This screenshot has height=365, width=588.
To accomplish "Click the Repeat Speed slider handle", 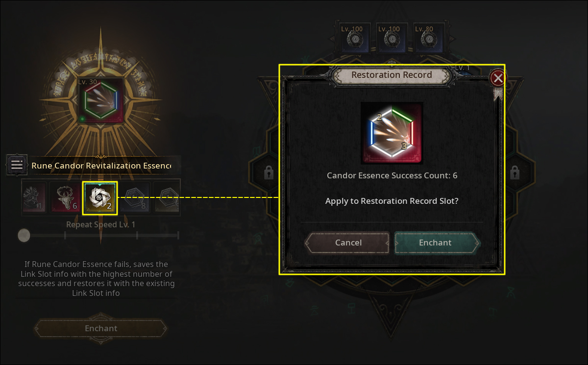I will (24, 235).
